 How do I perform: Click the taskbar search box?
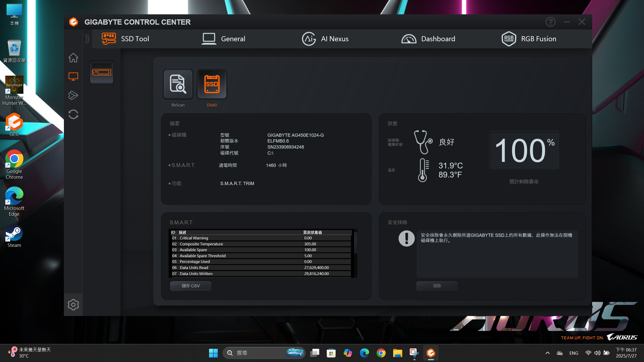coord(264,353)
